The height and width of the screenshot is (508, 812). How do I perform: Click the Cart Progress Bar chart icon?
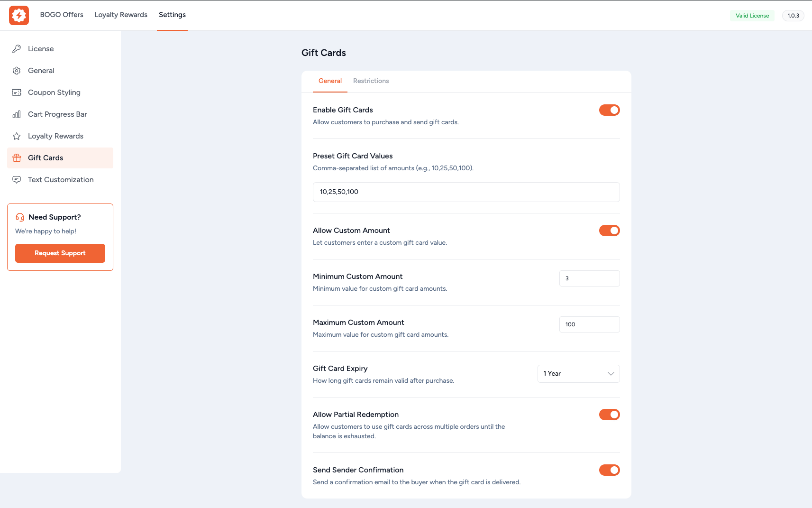coord(17,114)
